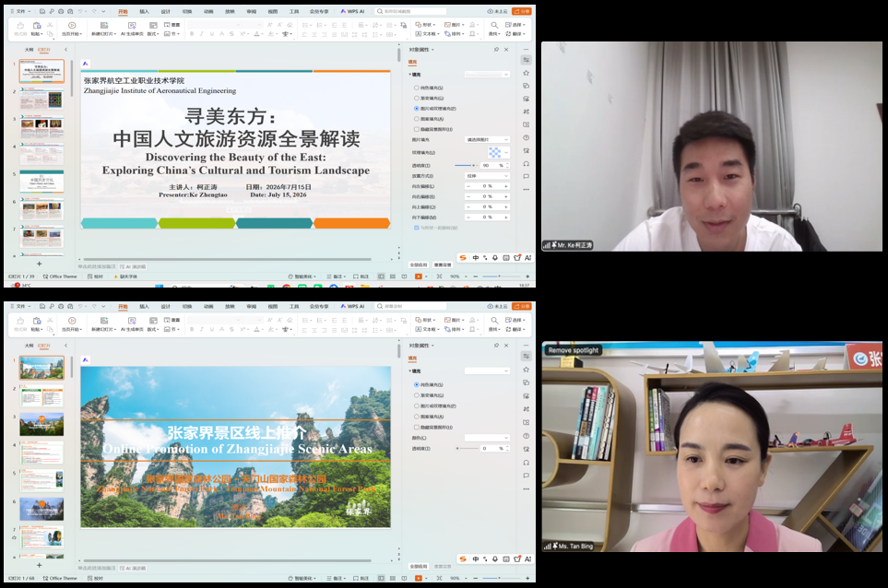This screenshot has height=588, width=888.
Task: Click Print icon in top WPS window toolbar
Action: pos(61,11)
